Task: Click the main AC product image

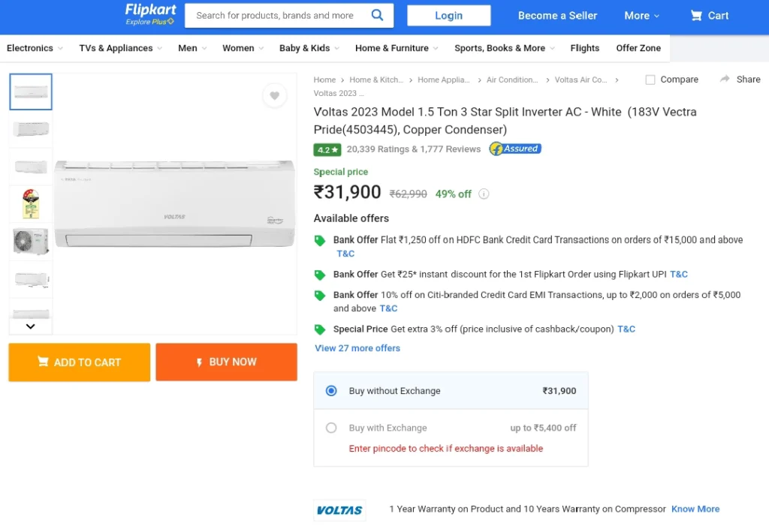Action: click(174, 204)
